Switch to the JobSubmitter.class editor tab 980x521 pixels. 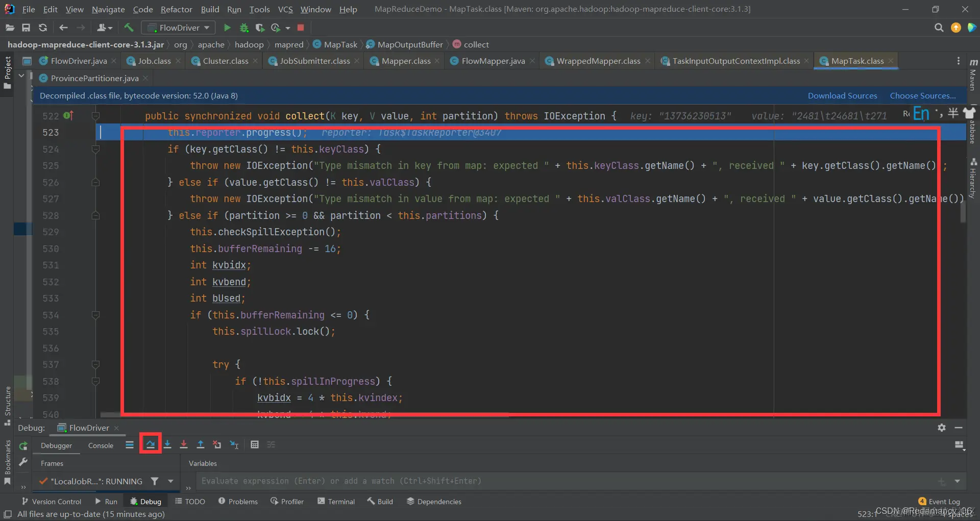tap(315, 61)
